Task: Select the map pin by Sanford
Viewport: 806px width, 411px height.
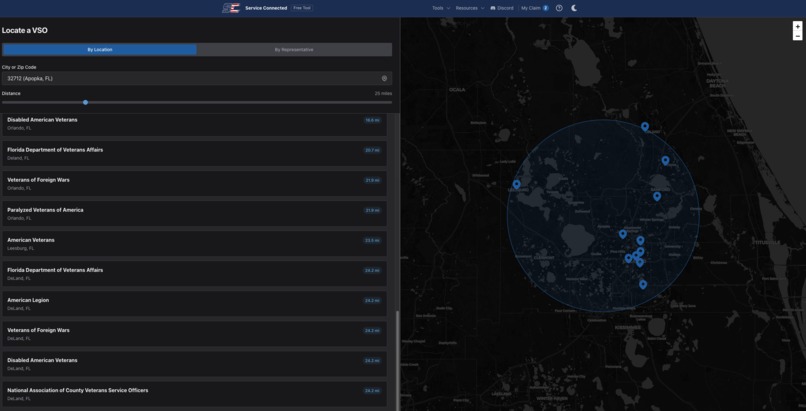Action: point(657,196)
